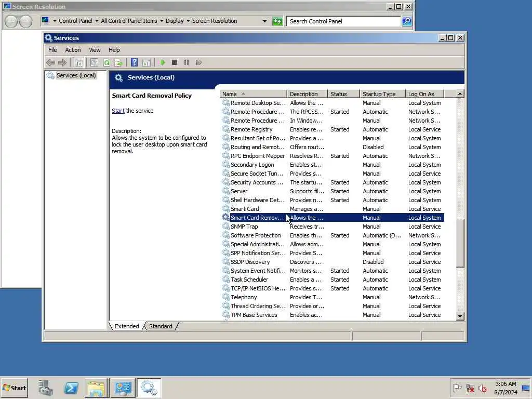Sort by the Startup Type column header

click(x=382, y=94)
